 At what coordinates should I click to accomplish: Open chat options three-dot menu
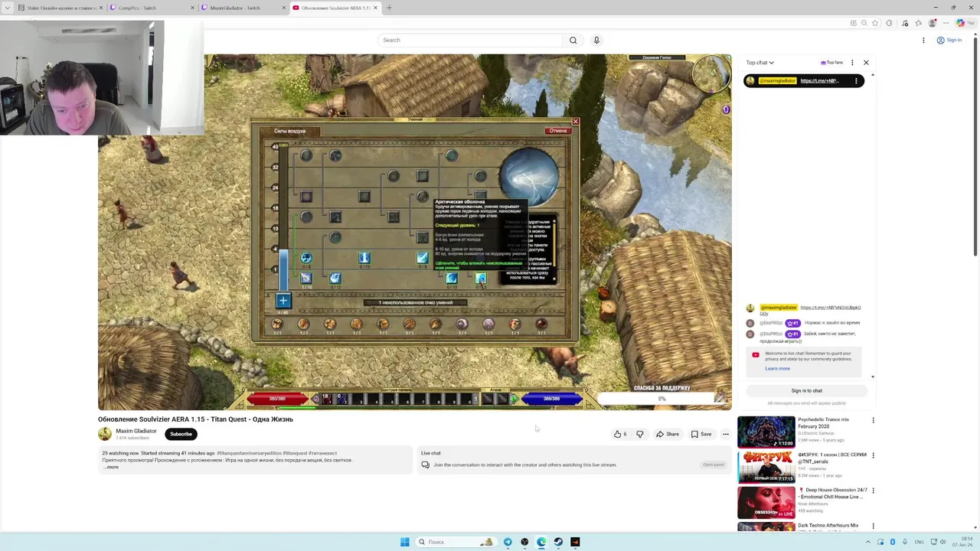tap(852, 63)
